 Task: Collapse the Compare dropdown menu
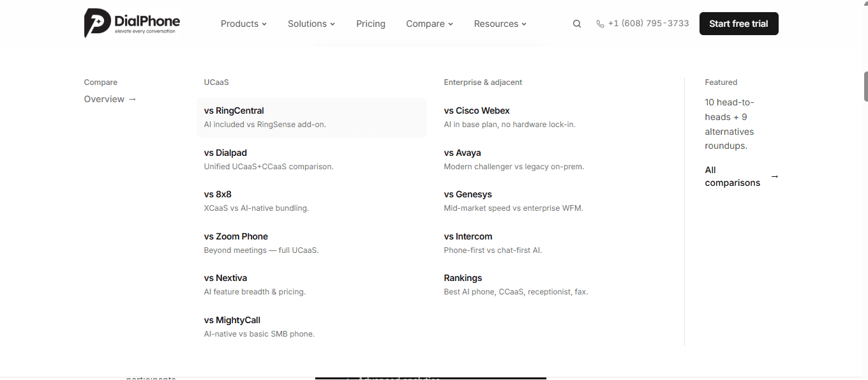point(430,24)
